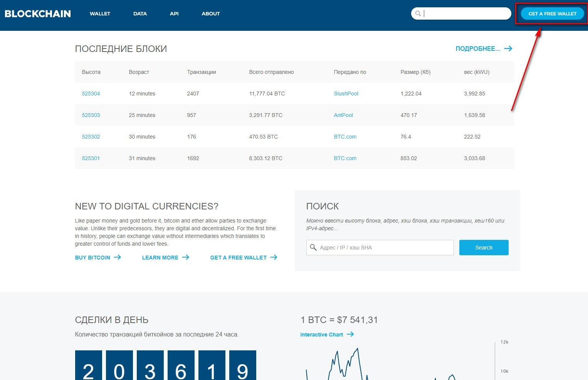The image size is (588, 380).
Task: Open BTC.com link in block 525301 row
Action: click(x=345, y=158)
